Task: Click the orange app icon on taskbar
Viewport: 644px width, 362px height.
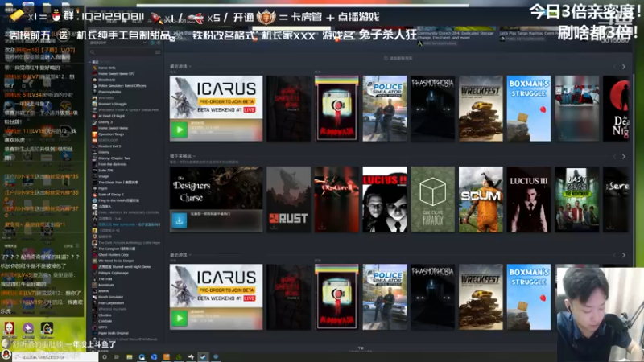Action: 167,357
